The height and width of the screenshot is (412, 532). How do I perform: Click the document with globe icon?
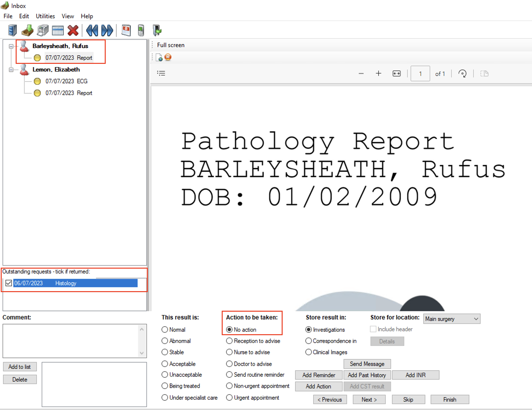click(159, 57)
